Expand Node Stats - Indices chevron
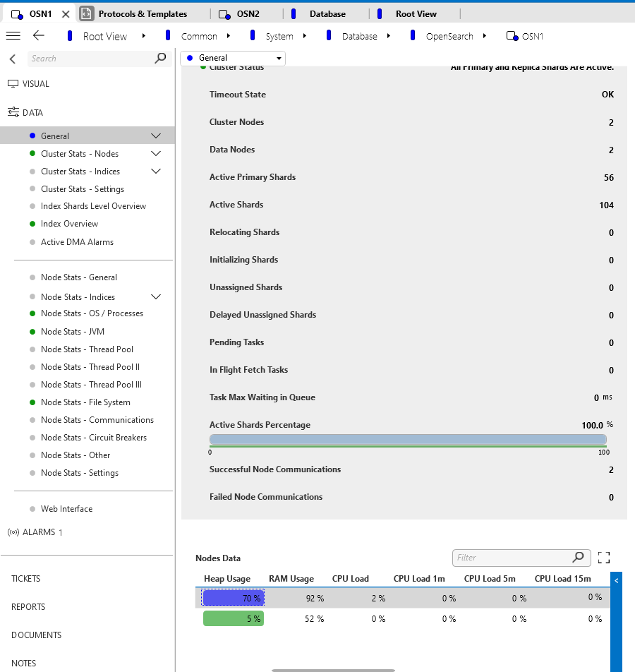The height and width of the screenshot is (672, 635). [157, 297]
